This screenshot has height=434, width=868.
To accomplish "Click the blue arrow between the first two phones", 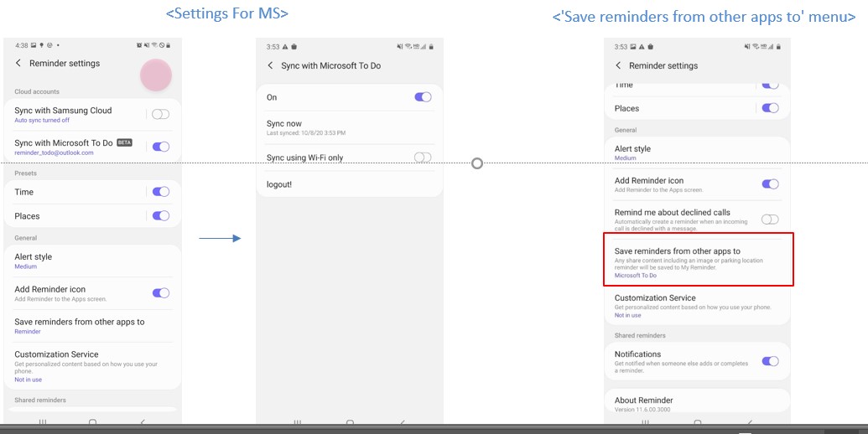I will tap(220, 239).
